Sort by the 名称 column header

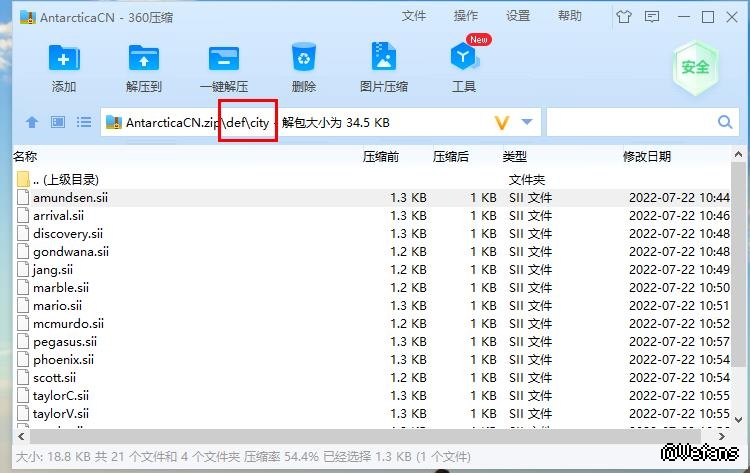point(25,156)
